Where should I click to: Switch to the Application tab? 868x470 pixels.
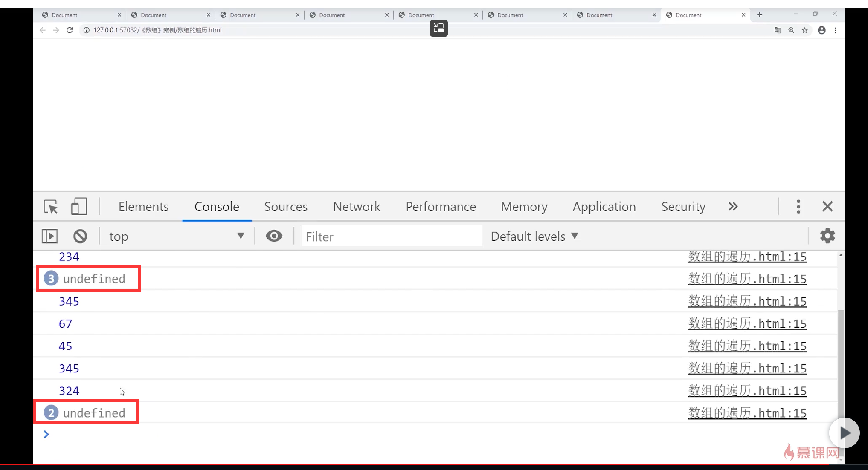604,207
